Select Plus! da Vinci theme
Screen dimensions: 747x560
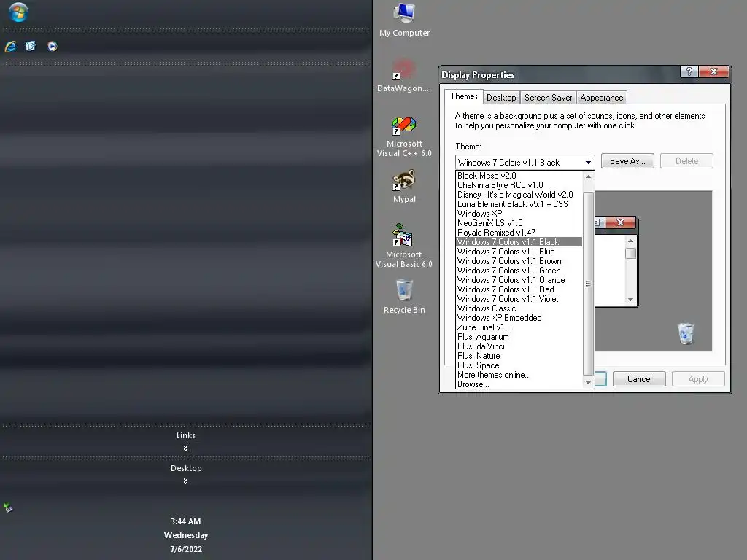click(x=519, y=346)
